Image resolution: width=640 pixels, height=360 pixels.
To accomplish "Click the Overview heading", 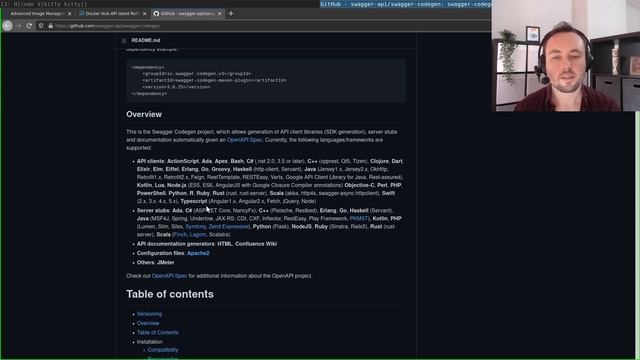I will (x=144, y=114).
